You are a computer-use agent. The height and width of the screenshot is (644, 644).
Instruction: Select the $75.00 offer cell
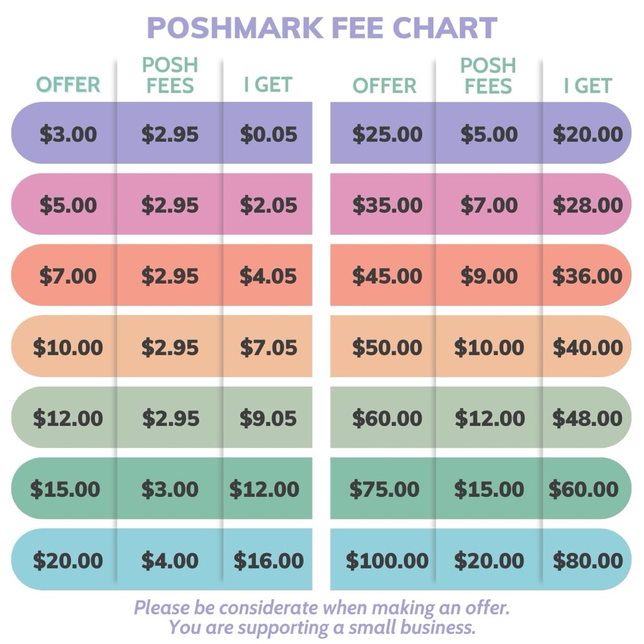click(384, 489)
